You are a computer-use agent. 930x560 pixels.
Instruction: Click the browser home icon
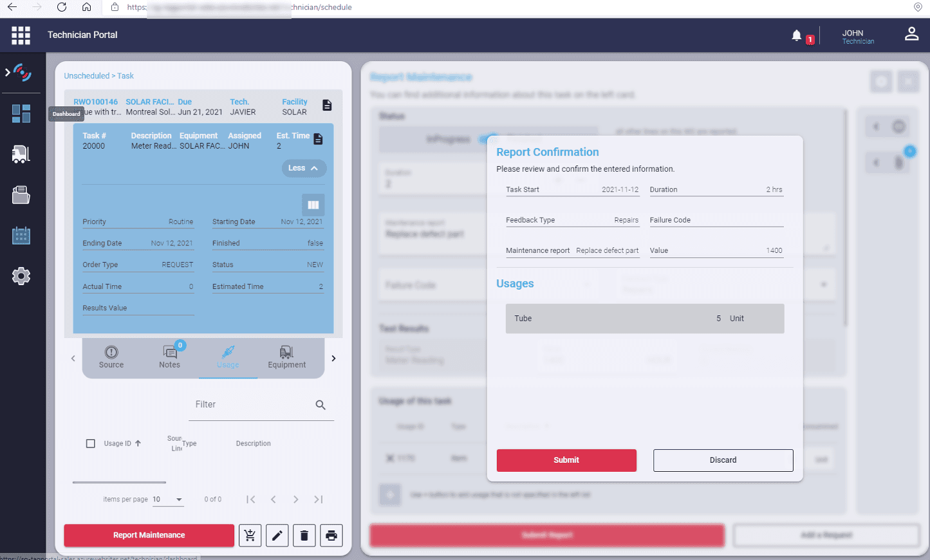tap(86, 7)
